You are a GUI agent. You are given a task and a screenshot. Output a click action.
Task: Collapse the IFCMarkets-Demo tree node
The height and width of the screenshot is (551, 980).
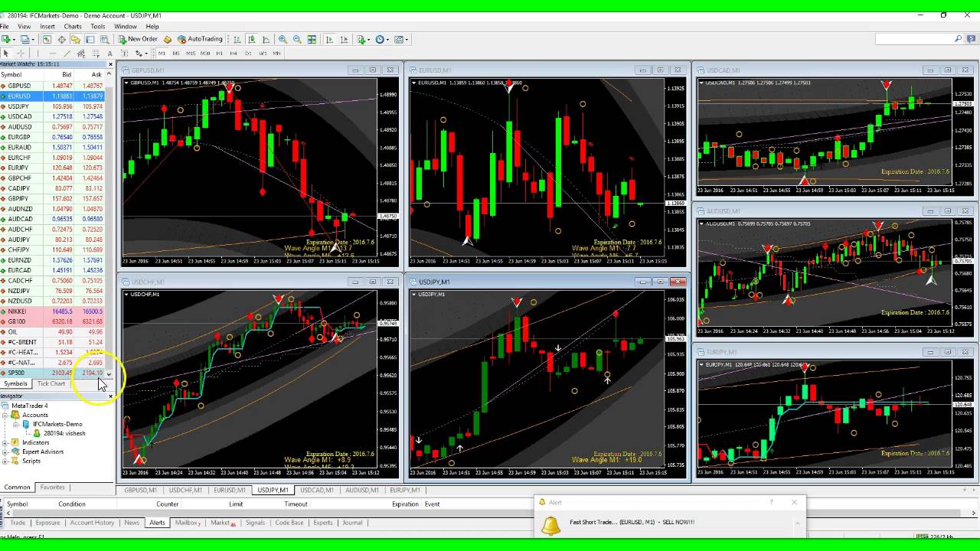pyautogui.click(x=16, y=424)
